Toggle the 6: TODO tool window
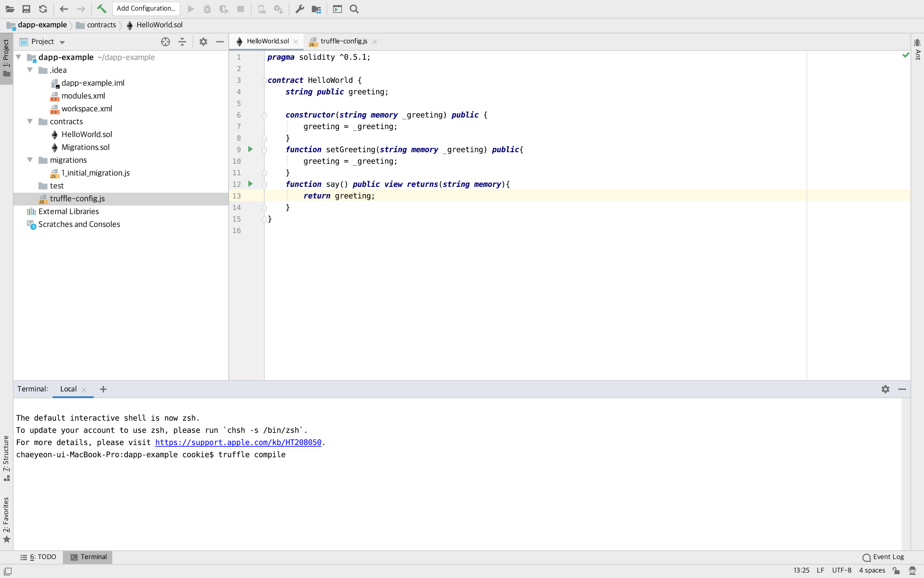Image resolution: width=924 pixels, height=578 pixels. click(38, 557)
